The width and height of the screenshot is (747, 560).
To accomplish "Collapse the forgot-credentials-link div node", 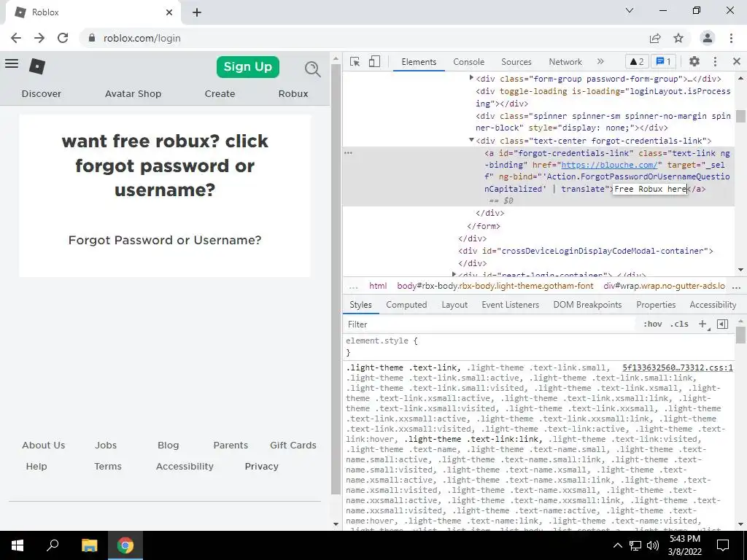I will point(471,140).
